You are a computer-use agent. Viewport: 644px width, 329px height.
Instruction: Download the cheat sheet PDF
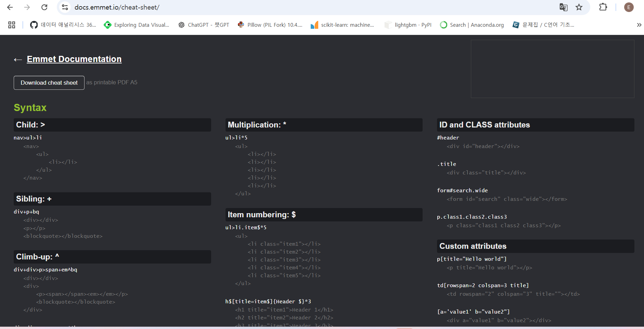coord(49,83)
